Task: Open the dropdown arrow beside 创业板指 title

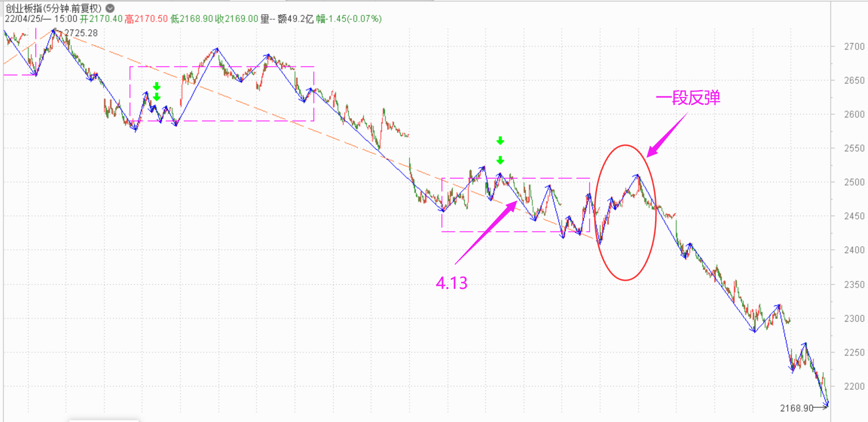Action: click(110, 8)
